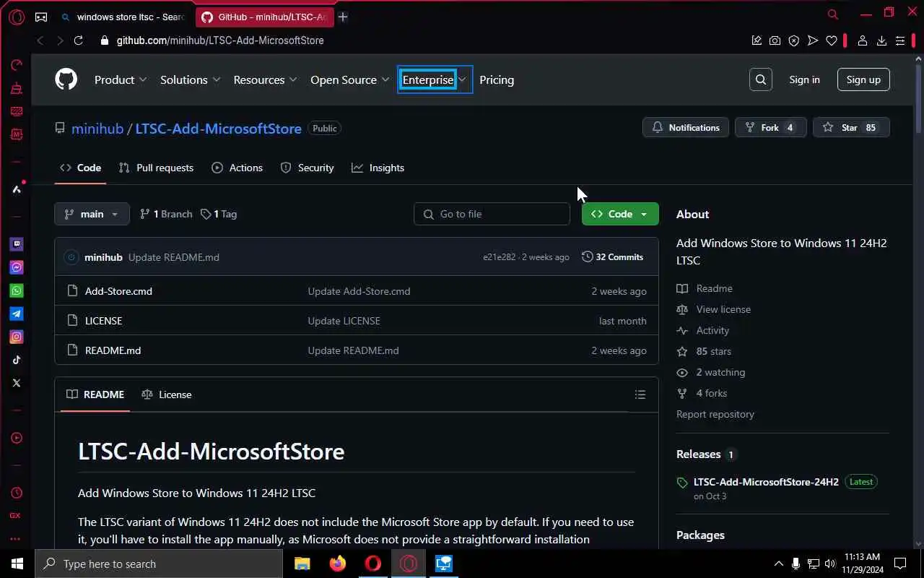Viewport: 924px width, 578px height.
Task: Go back with the browser back arrow
Action: tap(40, 40)
